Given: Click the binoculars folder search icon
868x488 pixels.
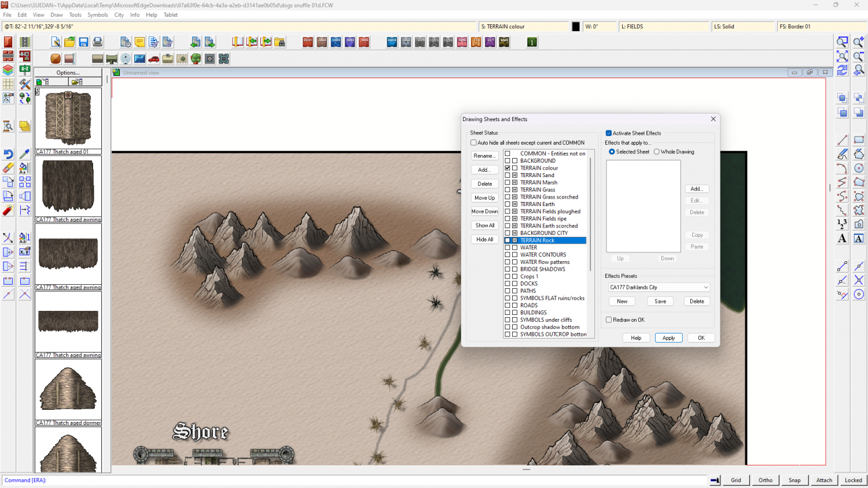Looking at the screenshot, I should tap(279, 42).
